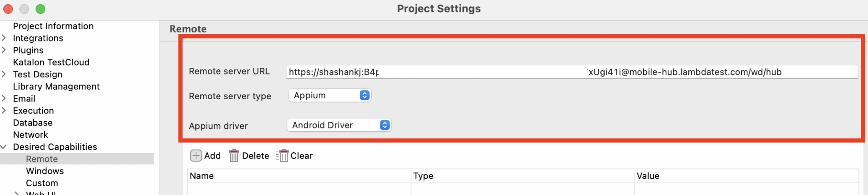Click the Clear list icon
The width and height of the screenshot is (868, 195).
(282, 156)
